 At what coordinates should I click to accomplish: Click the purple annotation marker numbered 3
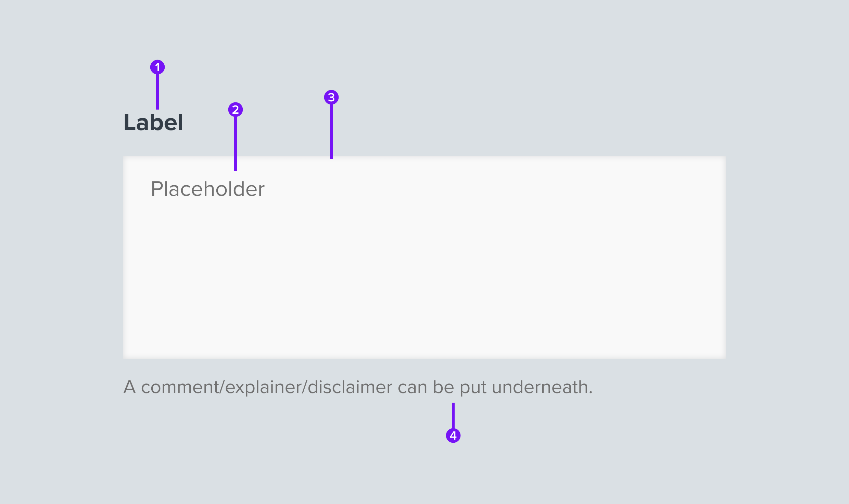[x=331, y=97]
